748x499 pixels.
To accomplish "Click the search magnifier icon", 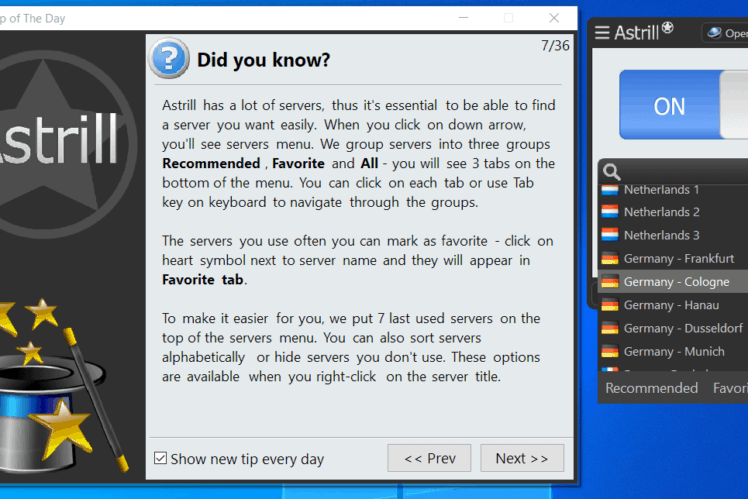I will tap(611, 172).
